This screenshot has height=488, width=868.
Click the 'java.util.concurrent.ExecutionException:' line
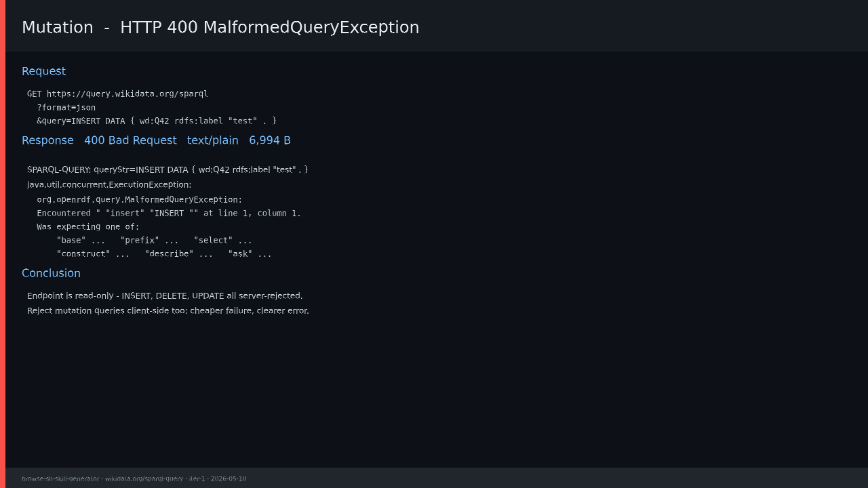(x=109, y=184)
